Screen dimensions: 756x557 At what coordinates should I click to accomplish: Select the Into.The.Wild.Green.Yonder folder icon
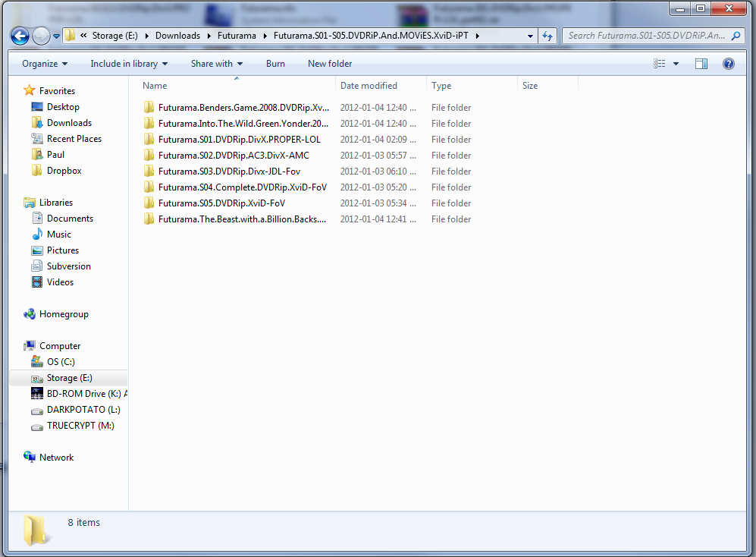click(149, 123)
